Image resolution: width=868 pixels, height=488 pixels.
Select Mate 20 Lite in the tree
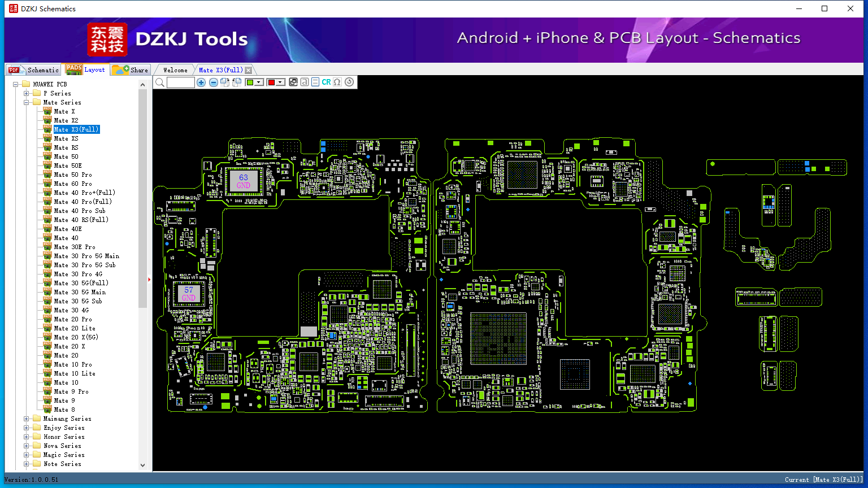75,328
